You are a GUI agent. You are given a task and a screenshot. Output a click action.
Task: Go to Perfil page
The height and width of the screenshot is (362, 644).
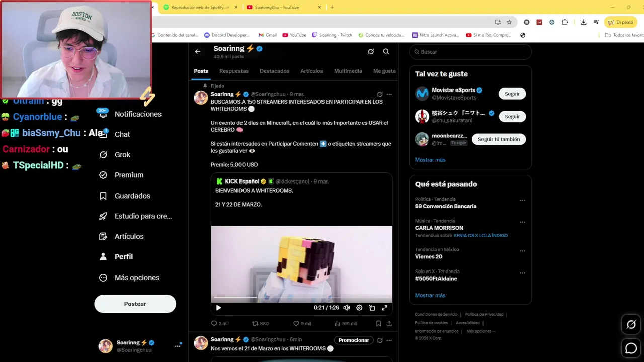tap(116, 257)
